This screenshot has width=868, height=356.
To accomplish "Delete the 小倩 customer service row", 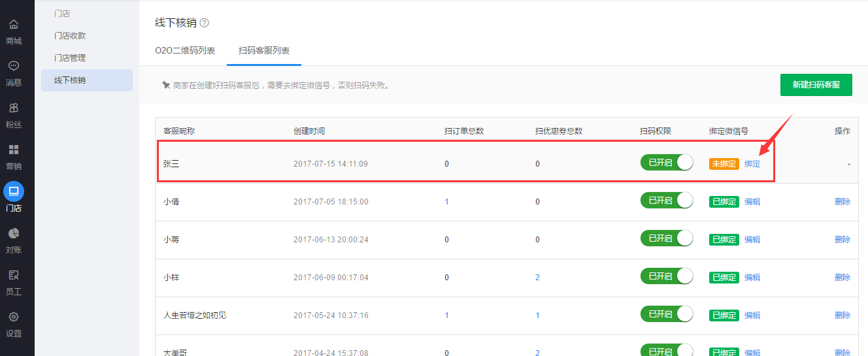I will click(842, 202).
